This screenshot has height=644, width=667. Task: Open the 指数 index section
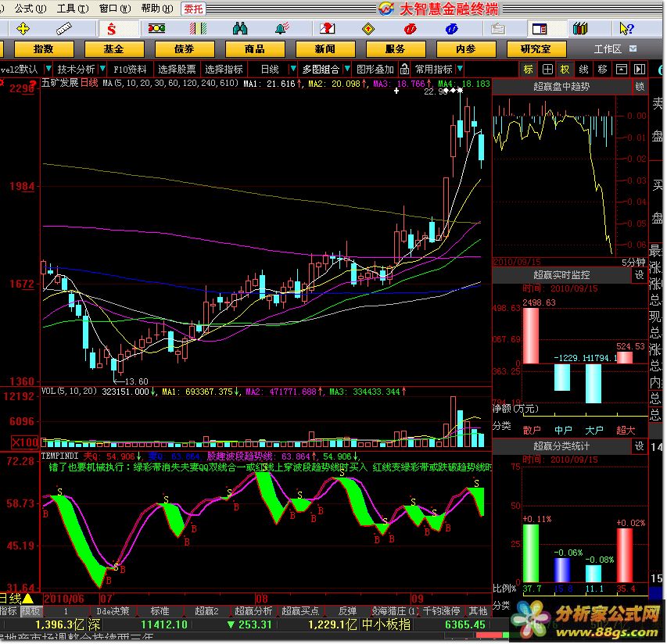point(44,49)
